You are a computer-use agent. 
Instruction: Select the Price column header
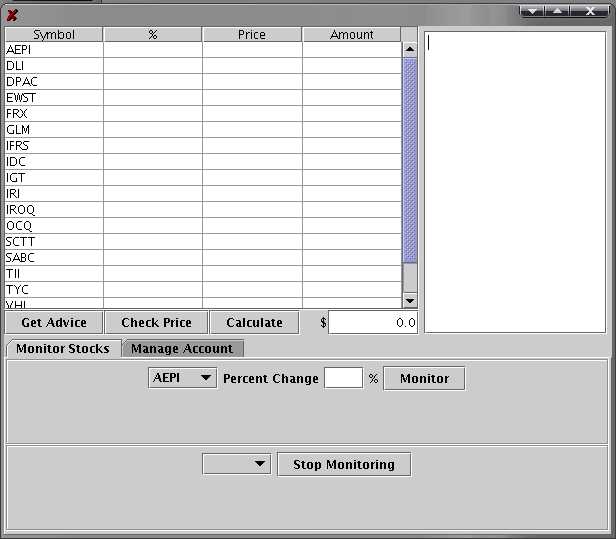click(252, 34)
